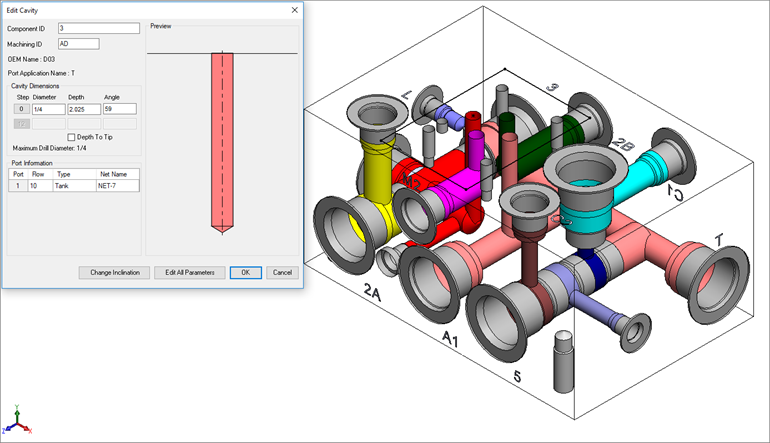Open Edit All Parameters
The width and height of the screenshot is (770, 443).
[189, 272]
